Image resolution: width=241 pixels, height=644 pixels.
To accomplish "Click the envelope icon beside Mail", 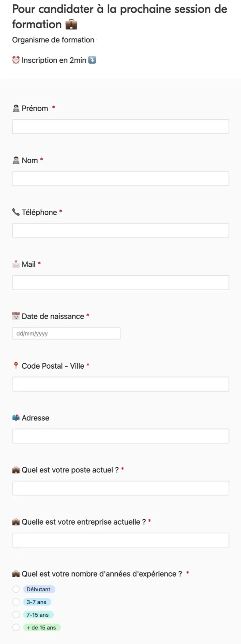I will click(x=15, y=264).
